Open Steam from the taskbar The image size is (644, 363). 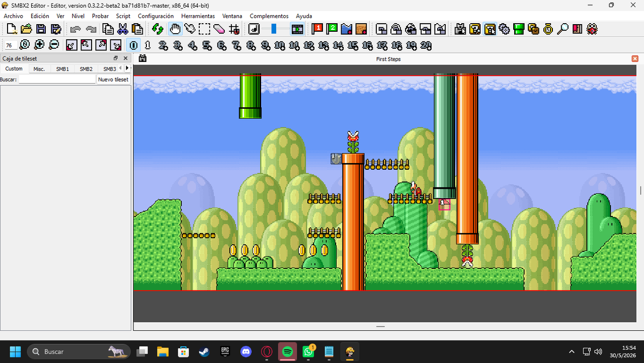[204, 351]
